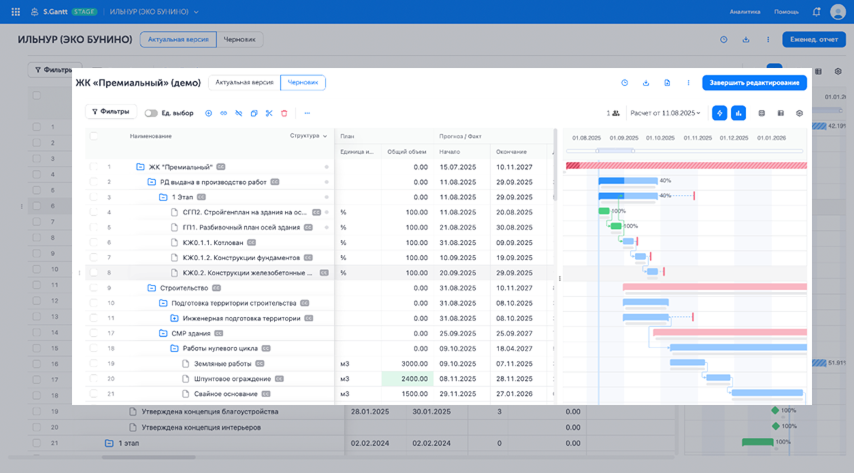Click the link tasks chain icon
This screenshot has width=854, height=473.
(223, 113)
